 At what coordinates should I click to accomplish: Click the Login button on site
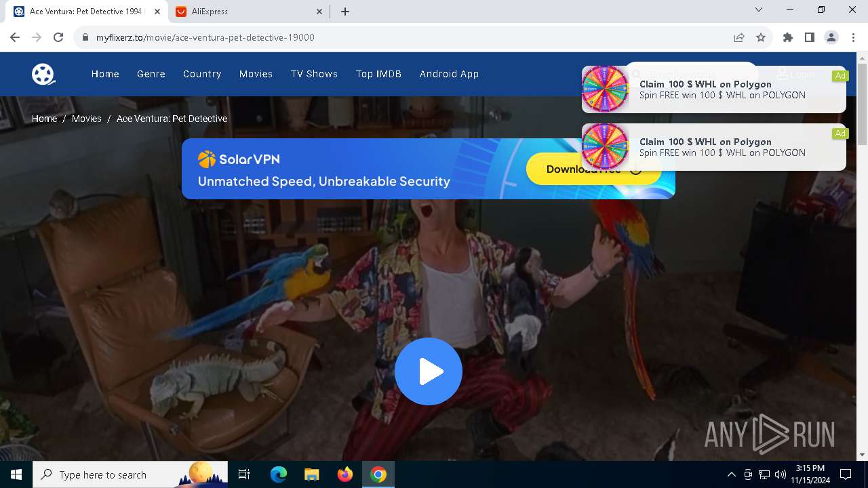(x=796, y=75)
